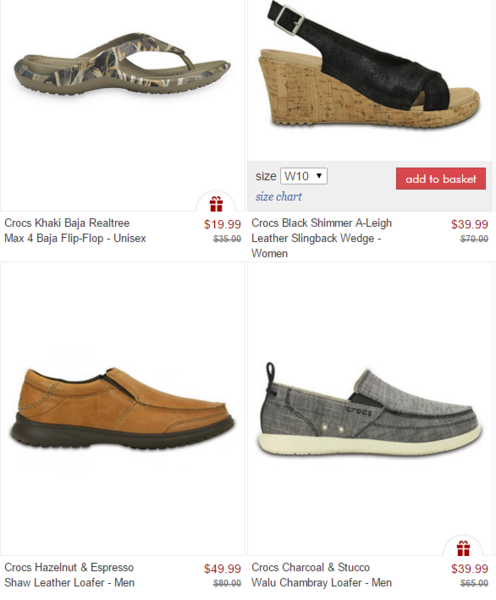Screen dimensions: 496x600
Task: Click gift icon on Khaki Baja Flip-Flop
Action: point(216,204)
